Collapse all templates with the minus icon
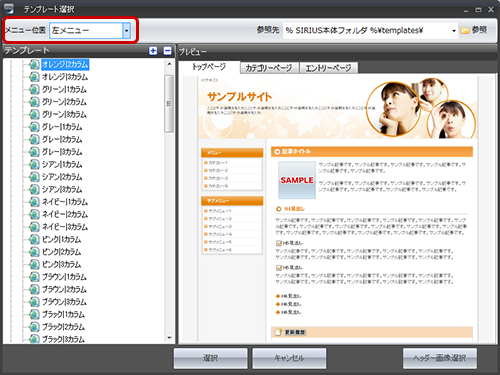 pos(167,51)
